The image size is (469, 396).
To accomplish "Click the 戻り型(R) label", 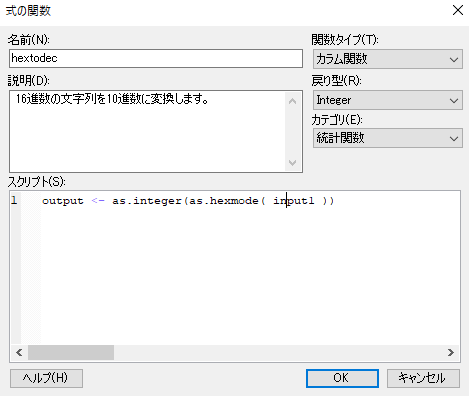I will pos(336,81).
